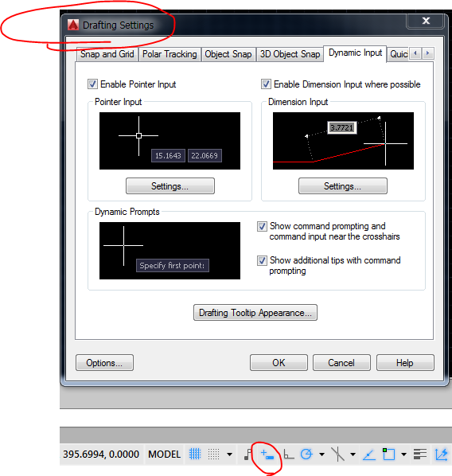Open Drafting Tooltip Appearance dialog
The width and height of the screenshot is (452, 476).
255,313
